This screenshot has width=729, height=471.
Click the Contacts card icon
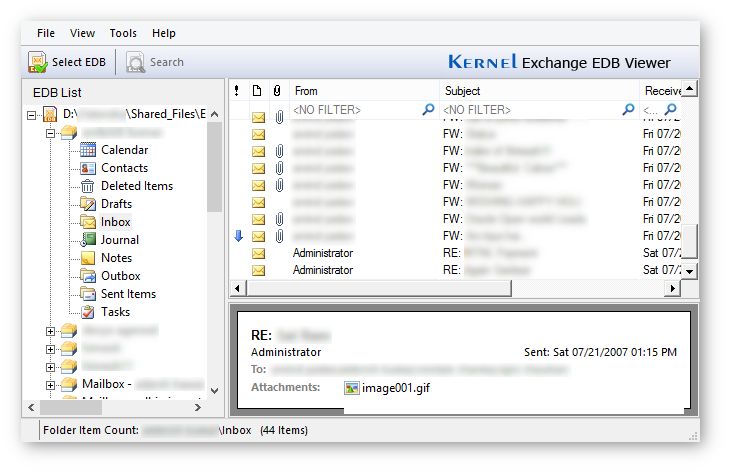(x=88, y=168)
